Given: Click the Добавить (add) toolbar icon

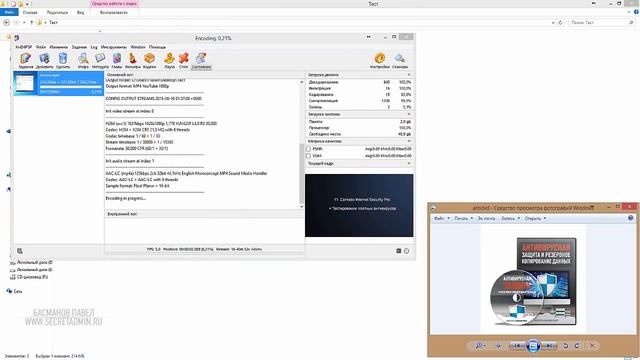Looking at the screenshot, I should (x=44, y=60).
